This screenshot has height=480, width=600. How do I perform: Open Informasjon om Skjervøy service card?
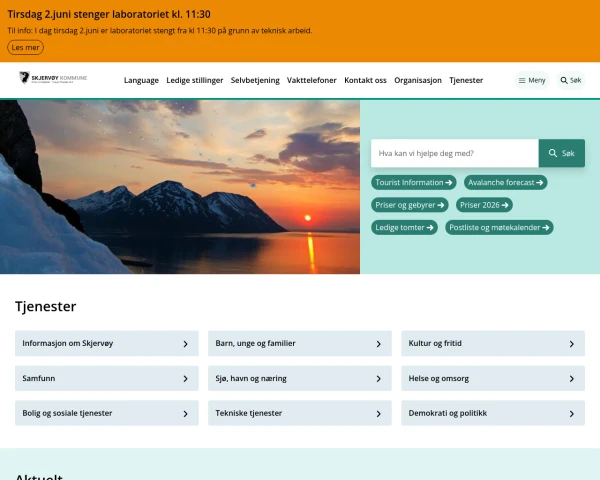(107, 343)
